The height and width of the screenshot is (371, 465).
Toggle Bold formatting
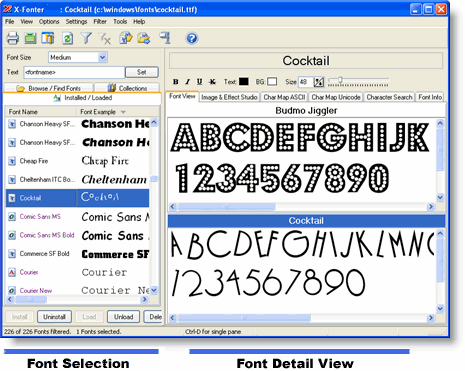pyautogui.click(x=176, y=82)
